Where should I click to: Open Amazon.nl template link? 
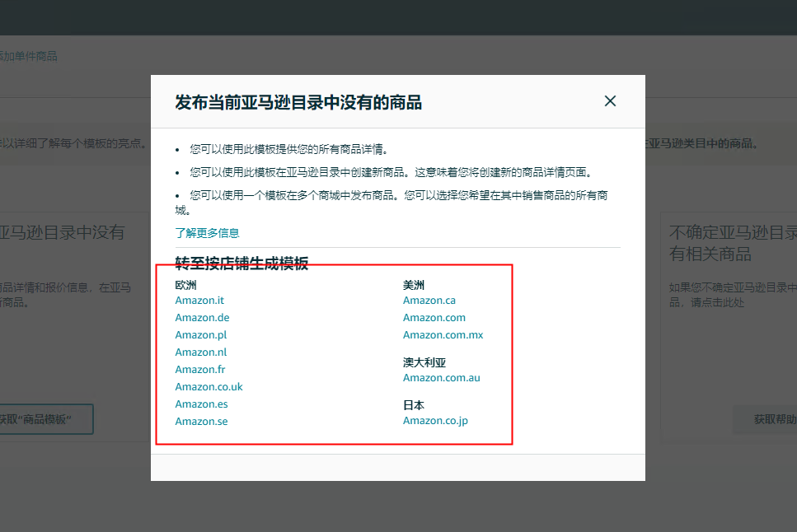coord(201,352)
